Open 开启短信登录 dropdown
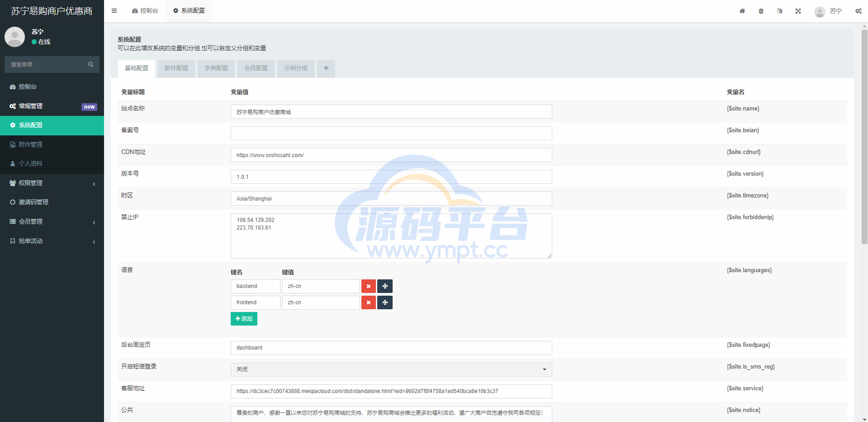The height and width of the screenshot is (422, 868). click(391, 369)
